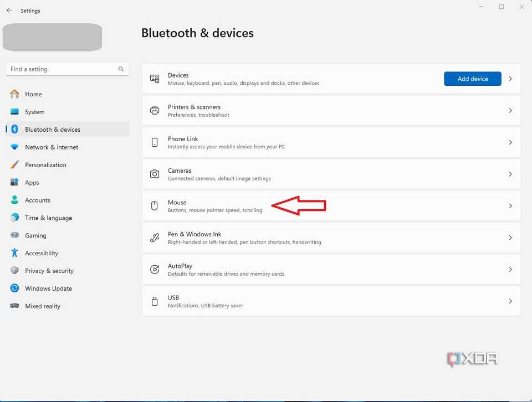Open Accessibility from the sidebar
The image size is (532, 402).
[68, 253]
